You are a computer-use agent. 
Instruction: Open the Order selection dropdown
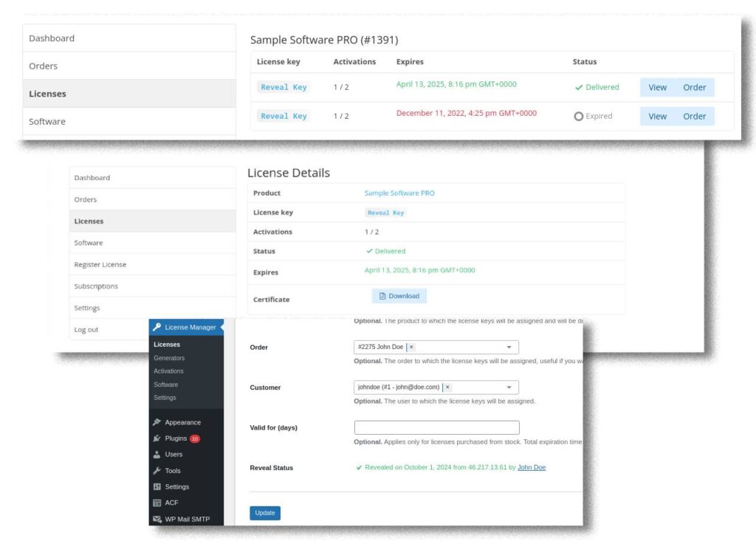[x=509, y=347]
